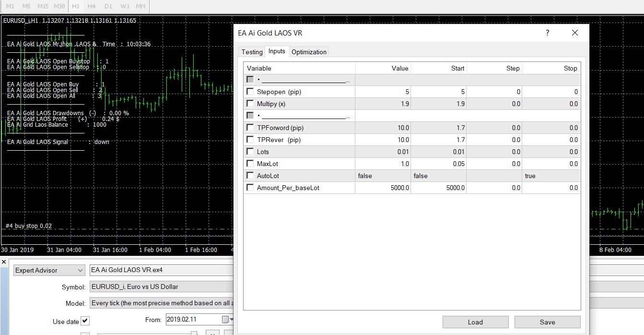
Task: Open the Optimization tab
Action: [x=309, y=52]
